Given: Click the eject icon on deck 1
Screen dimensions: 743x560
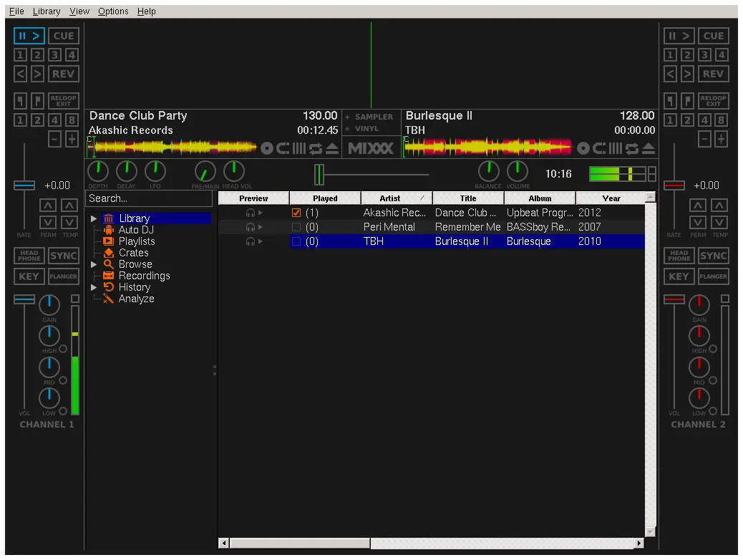Looking at the screenshot, I should (x=333, y=148).
